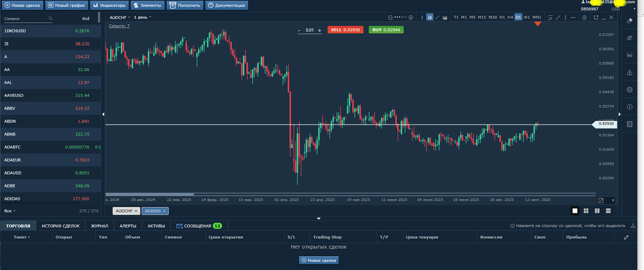Expand the '1 день' timeframe dropdown
Screen dimensions: 644x270
(x=142, y=17)
